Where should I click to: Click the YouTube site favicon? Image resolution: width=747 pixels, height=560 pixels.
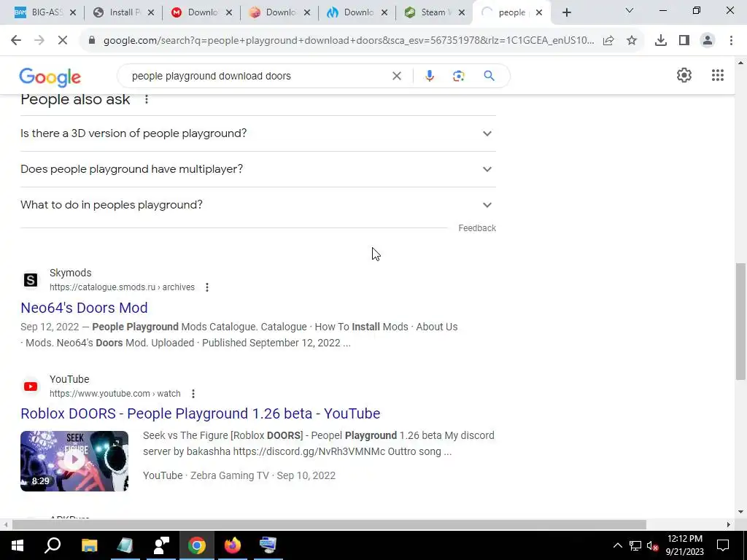31,386
